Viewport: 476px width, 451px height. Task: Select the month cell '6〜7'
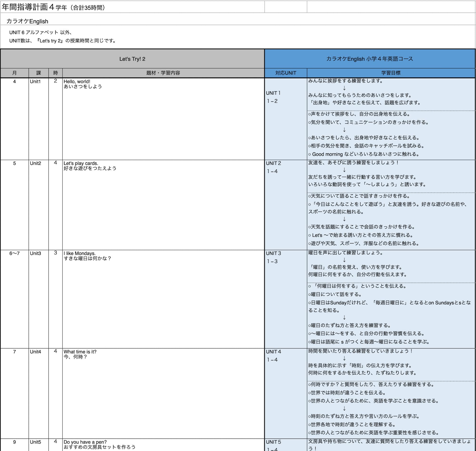tap(15, 299)
